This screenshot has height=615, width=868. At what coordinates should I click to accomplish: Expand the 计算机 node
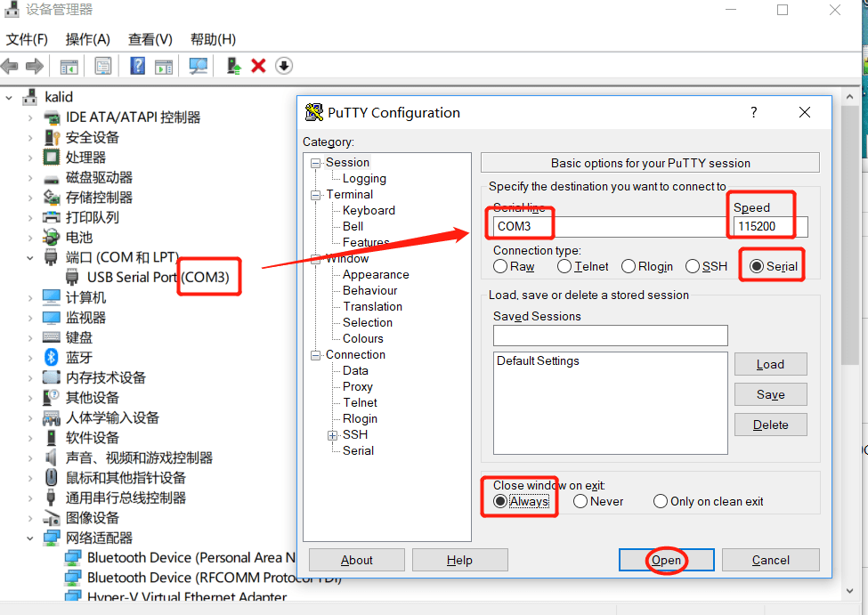(x=30, y=297)
